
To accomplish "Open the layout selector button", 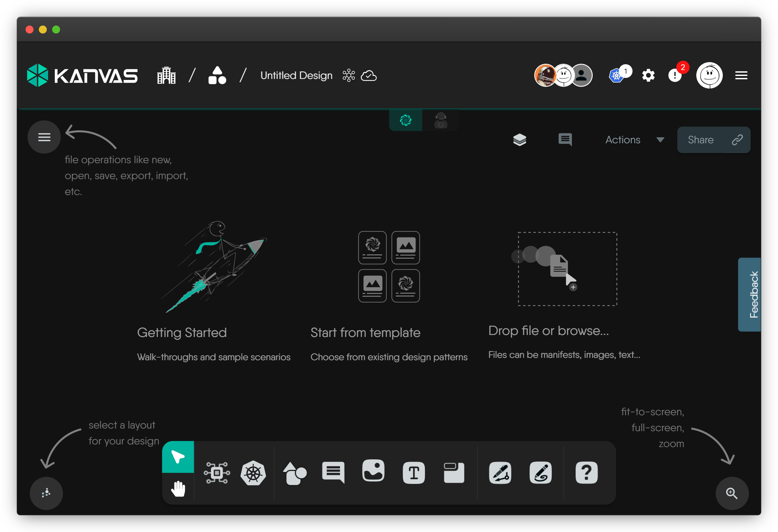I will (x=46, y=493).
